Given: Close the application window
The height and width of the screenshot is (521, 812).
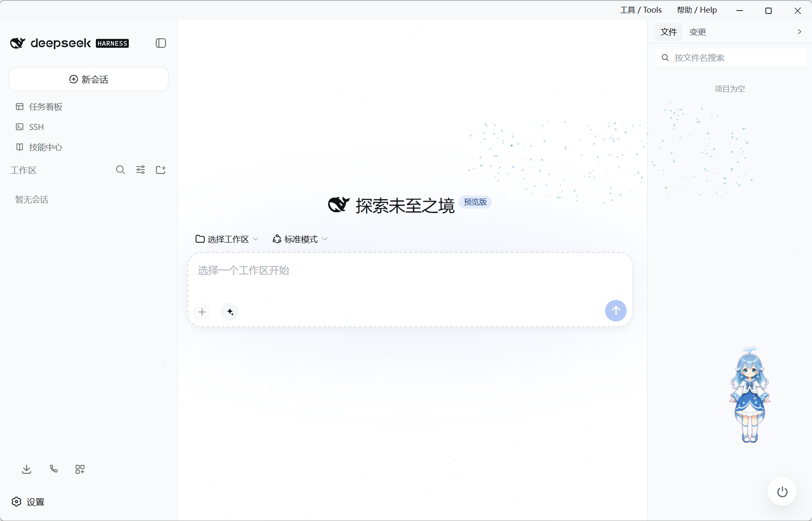Looking at the screenshot, I should coord(798,11).
